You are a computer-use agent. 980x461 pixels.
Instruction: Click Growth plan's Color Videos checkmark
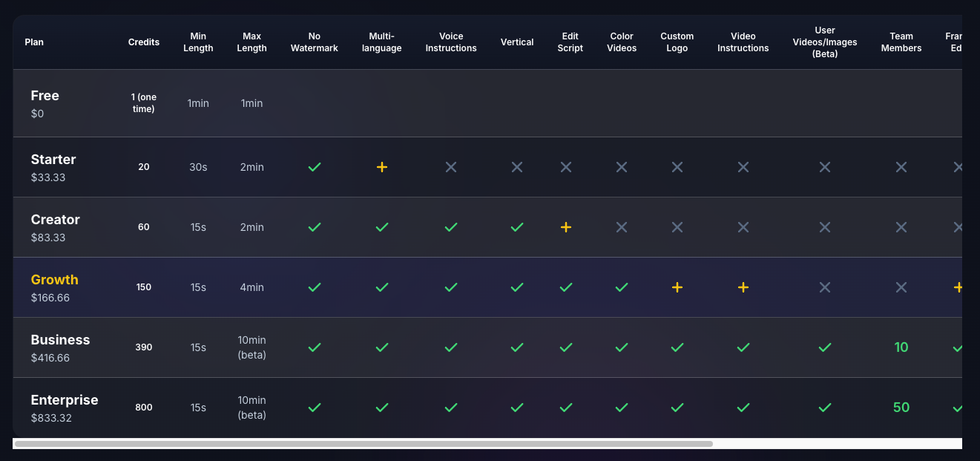tap(622, 287)
